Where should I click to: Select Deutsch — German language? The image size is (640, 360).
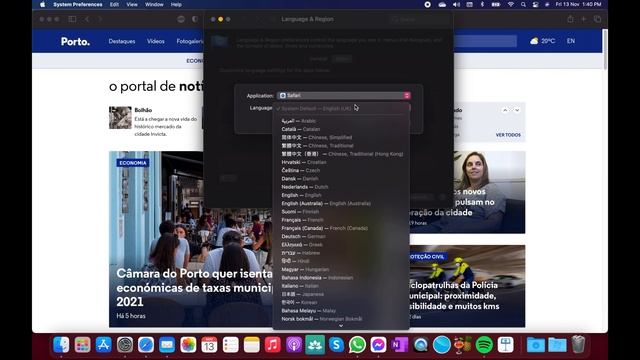point(341,236)
